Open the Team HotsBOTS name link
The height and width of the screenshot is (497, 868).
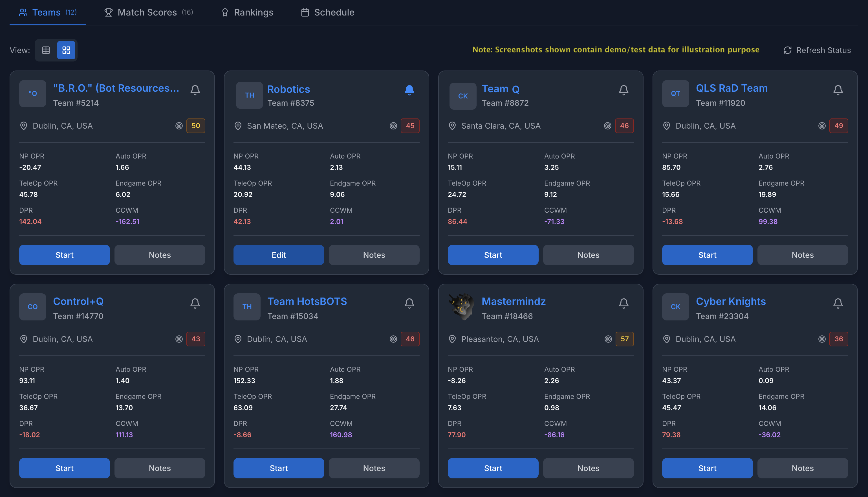tap(307, 301)
